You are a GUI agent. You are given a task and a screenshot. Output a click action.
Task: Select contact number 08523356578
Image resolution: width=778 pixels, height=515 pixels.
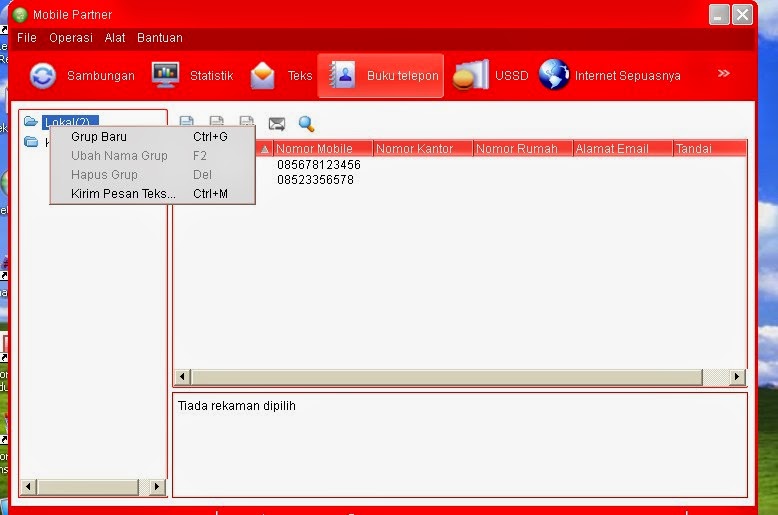[316, 180]
